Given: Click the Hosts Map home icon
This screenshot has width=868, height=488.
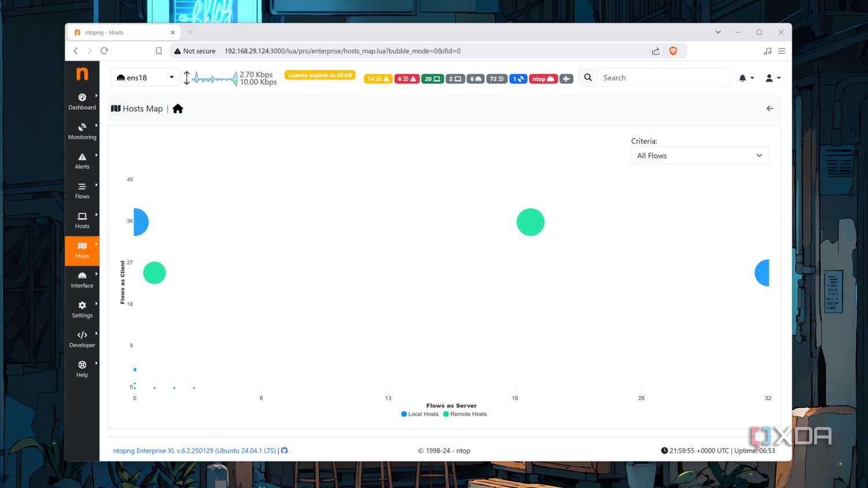Looking at the screenshot, I should [x=178, y=109].
